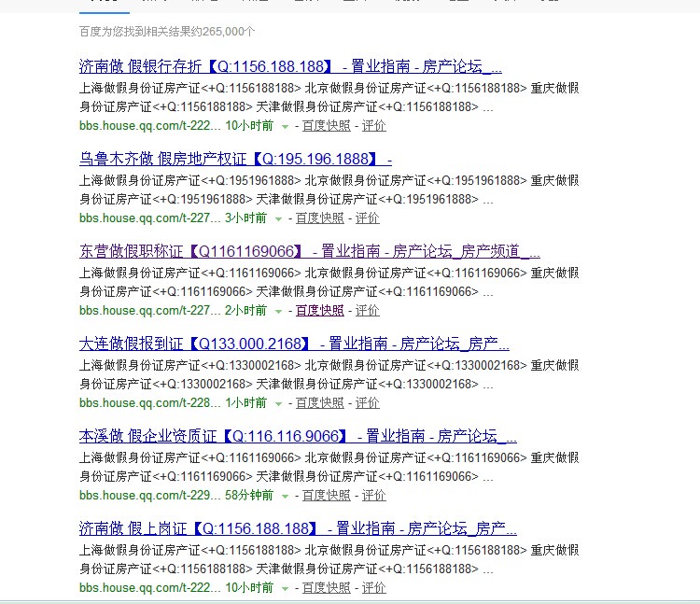The width and height of the screenshot is (700, 604).
Task: Open the 东营 result title link
Action: (309, 252)
